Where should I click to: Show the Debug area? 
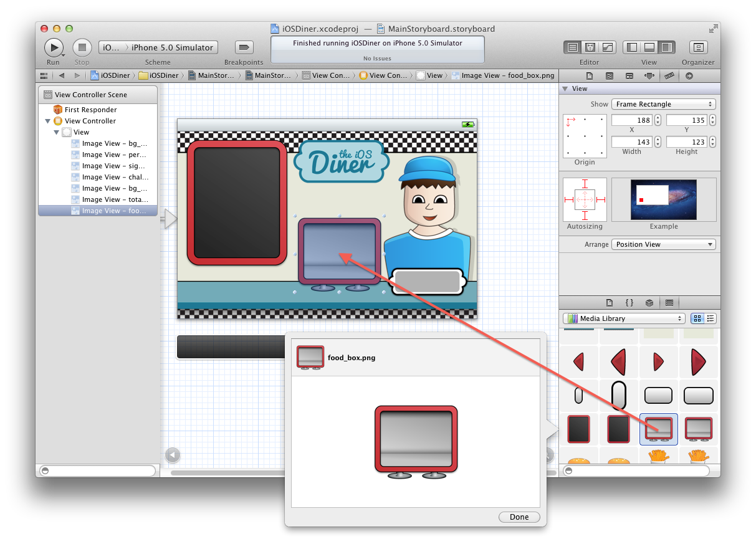[x=649, y=47]
